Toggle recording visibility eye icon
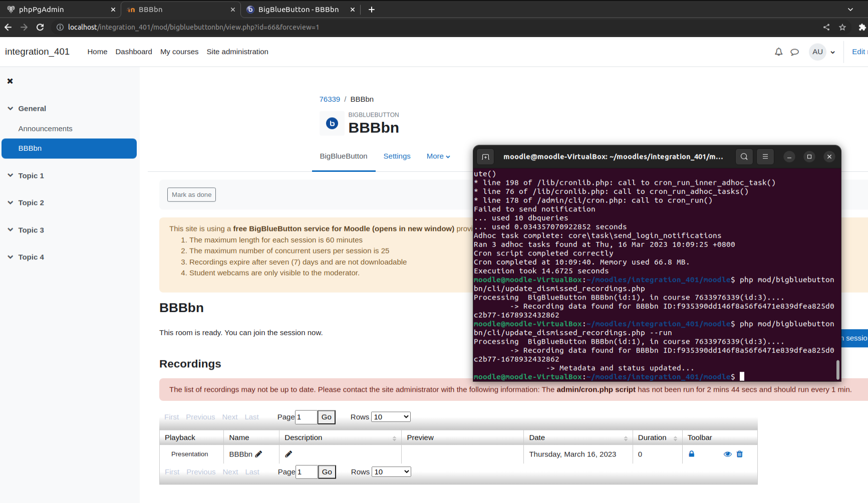This screenshot has height=503, width=868. pyautogui.click(x=728, y=454)
